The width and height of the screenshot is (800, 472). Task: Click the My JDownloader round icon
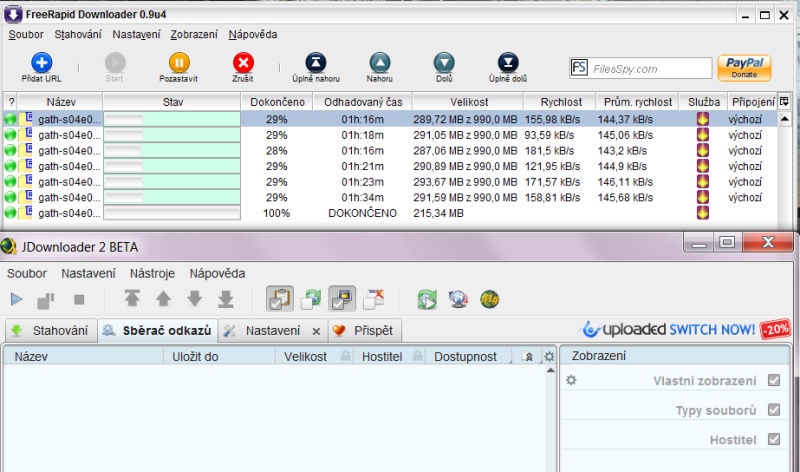(489, 300)
